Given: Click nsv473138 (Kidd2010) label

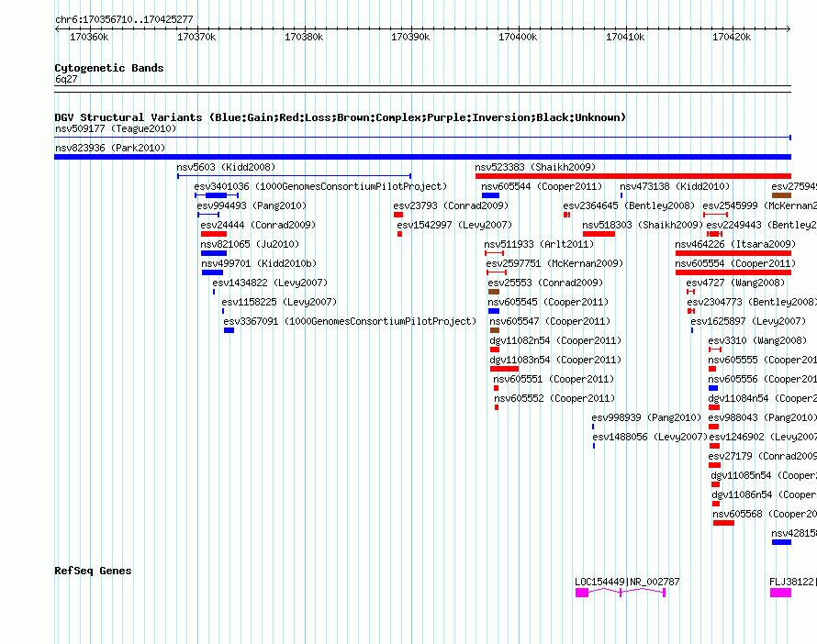Looking at the screenshot, I should (x=675, y=186).
